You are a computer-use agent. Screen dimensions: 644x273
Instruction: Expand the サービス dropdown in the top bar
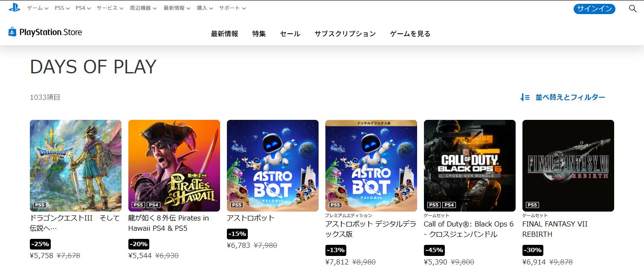(x=110, y=8)
